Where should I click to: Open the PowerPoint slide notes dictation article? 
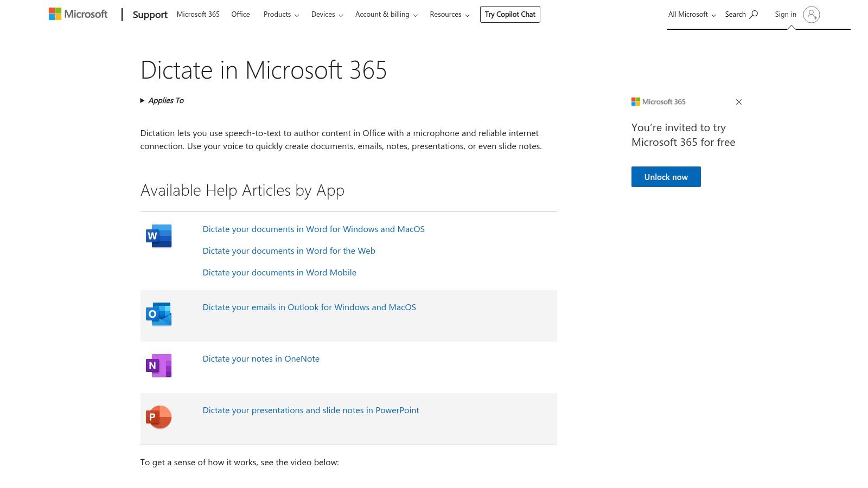pos(310,410)
